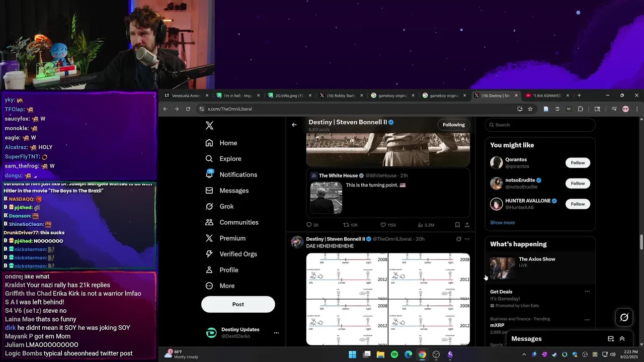Screen dimensions: 644x362
Task: Open a new browser tab
Action: pyautogui.click(x=579, y=96)
